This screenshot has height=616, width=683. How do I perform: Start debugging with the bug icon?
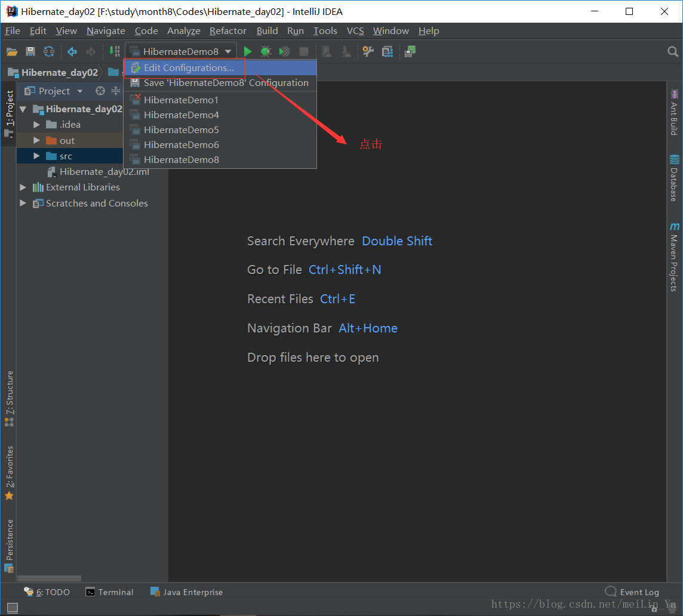(266, 51)
